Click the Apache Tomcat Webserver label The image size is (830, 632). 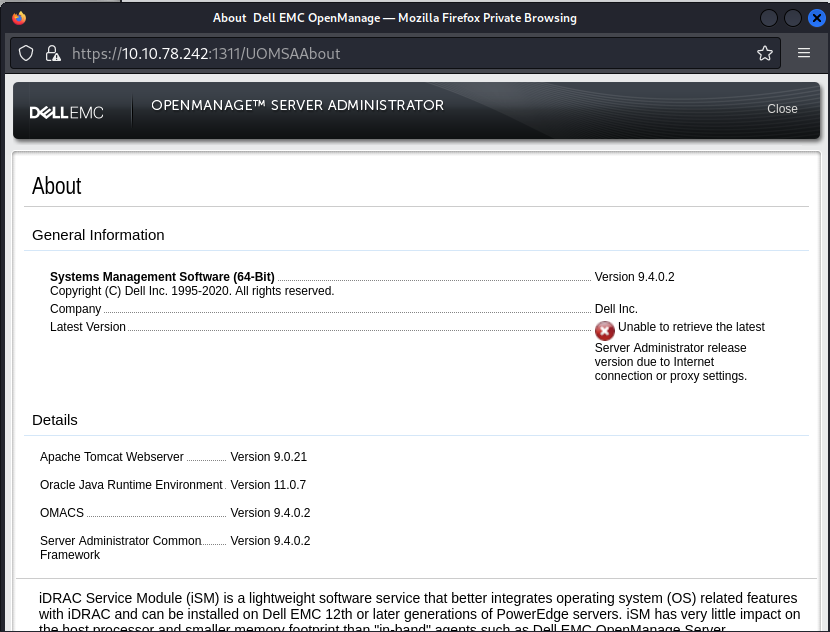[x=112, y=457]
